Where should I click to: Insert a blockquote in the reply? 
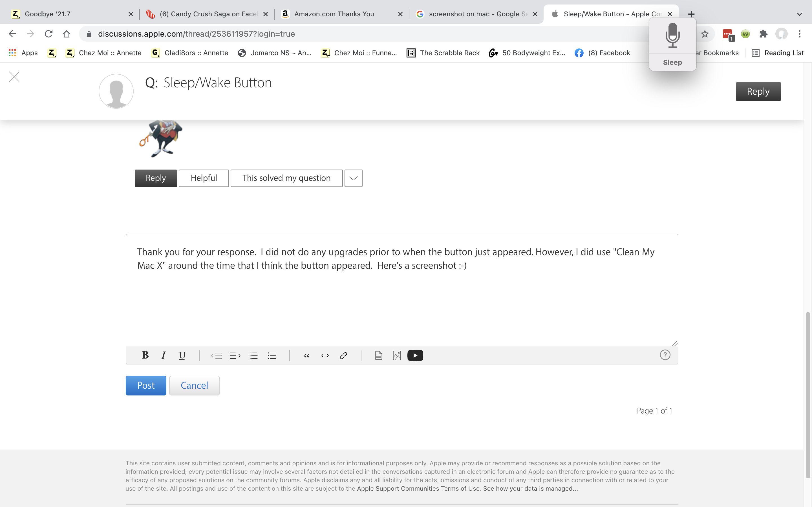(x=306, y=355)
